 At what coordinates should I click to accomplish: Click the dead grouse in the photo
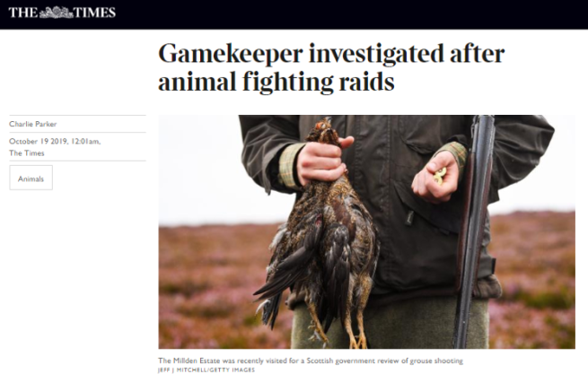point(319,236)
